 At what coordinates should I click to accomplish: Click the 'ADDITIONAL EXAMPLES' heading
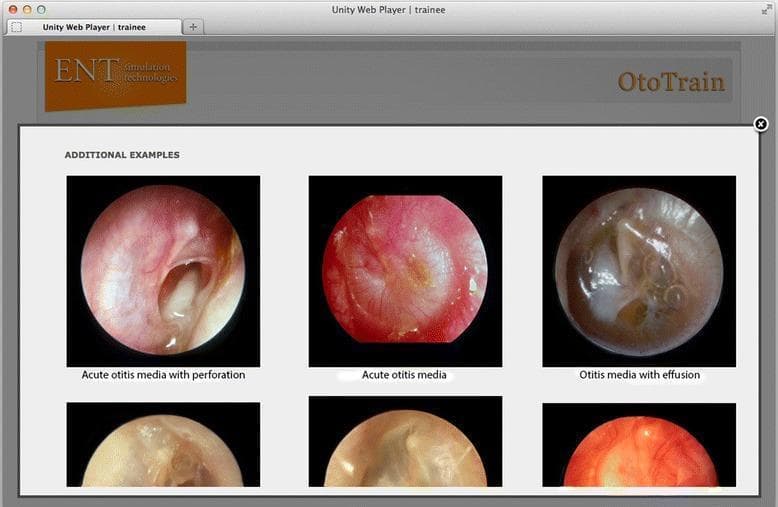pyautogui.click(x=122, y=155)
